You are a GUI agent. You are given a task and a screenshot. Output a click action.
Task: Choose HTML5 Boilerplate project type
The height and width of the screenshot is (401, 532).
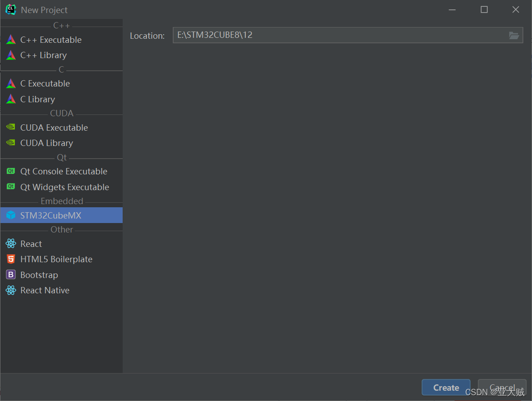pyautogui.click(x=61, y=260)
